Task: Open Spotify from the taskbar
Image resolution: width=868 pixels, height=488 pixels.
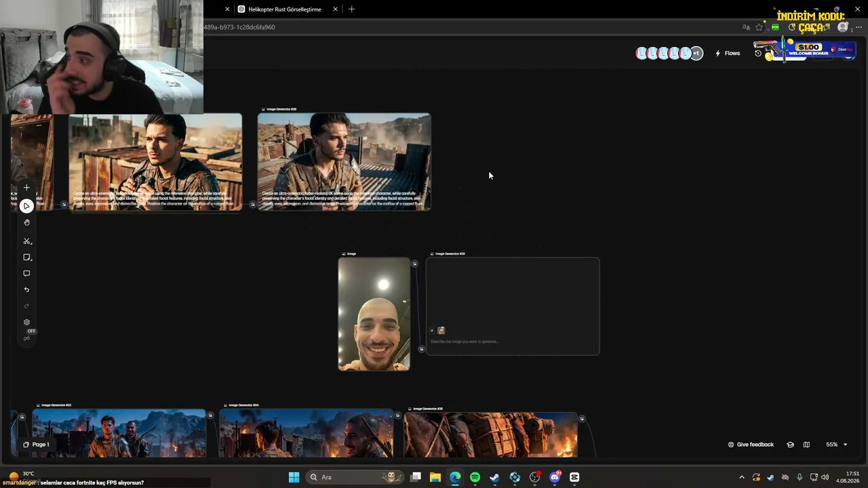Action: 475,477
